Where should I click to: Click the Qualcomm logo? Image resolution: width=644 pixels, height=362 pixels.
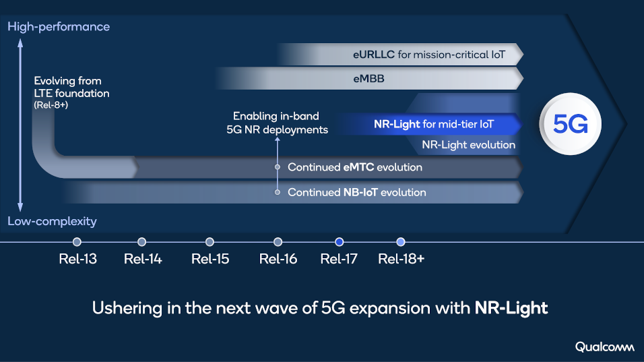[604, 346]
